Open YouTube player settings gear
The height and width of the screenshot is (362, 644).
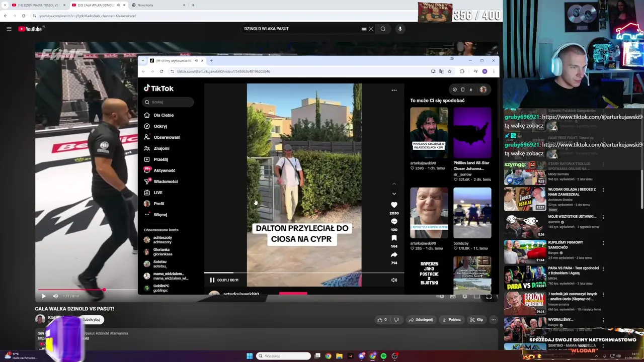coord(464,297)
